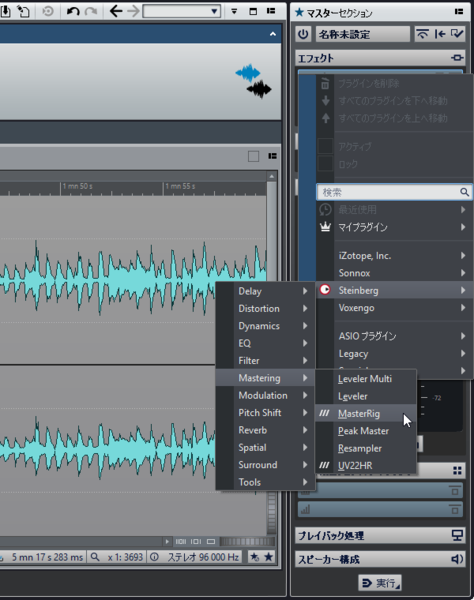
Task: Open the iZotope, Inc. plugin submenu
Action: (394, 256)
